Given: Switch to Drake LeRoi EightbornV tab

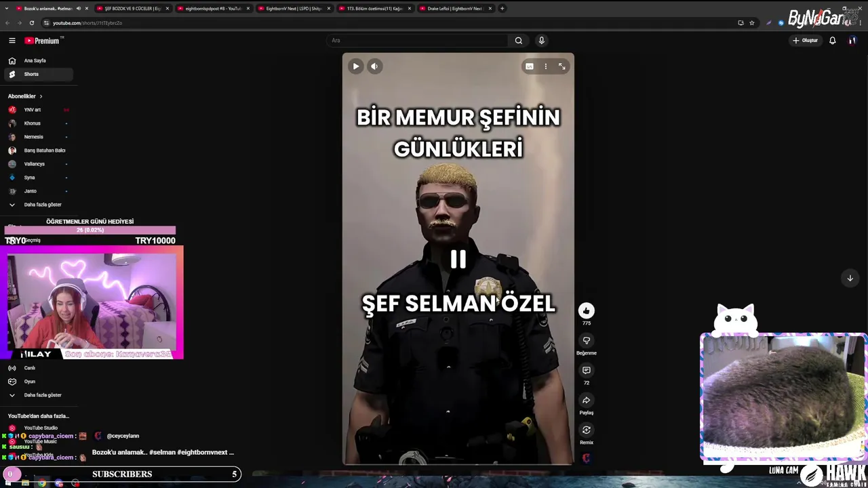Looking at the screenshot, I should (455, 8).
